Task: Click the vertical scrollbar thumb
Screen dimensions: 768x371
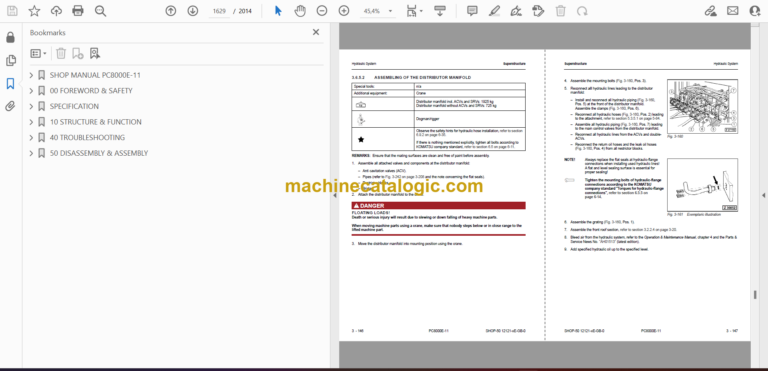Action: pos(755,295)
